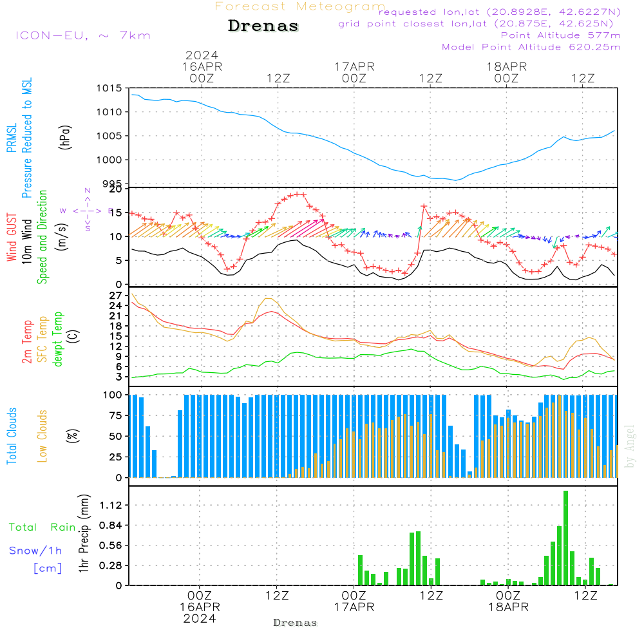Click the small 'Drenas' caption under the bottom axis
This screenshot has width=644, height=644.
(x=296, y=623)
